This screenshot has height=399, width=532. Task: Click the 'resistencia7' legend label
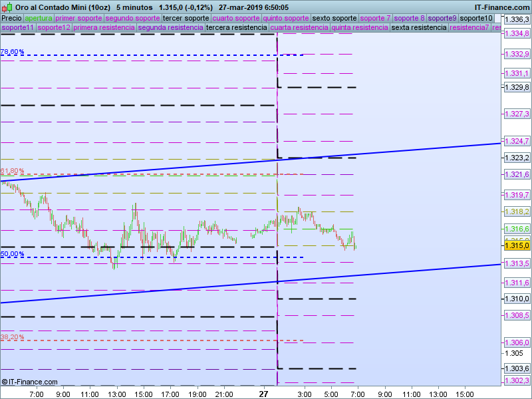click(469, 28)
